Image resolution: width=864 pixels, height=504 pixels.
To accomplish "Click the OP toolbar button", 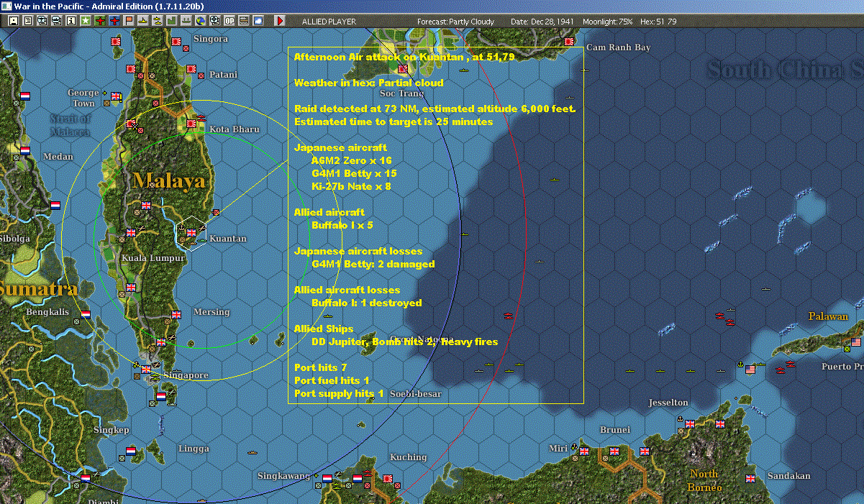I will pos(229,21).
